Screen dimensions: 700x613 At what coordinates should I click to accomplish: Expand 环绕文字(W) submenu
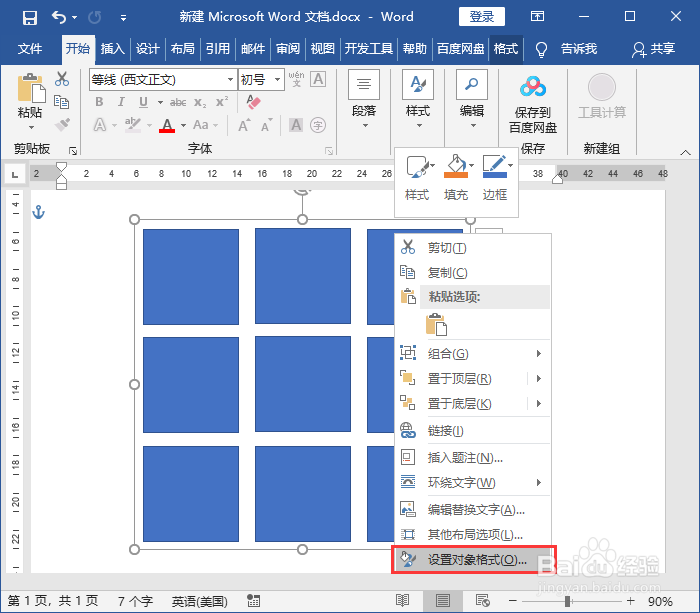pyautogui.click(x=473, y=482)
